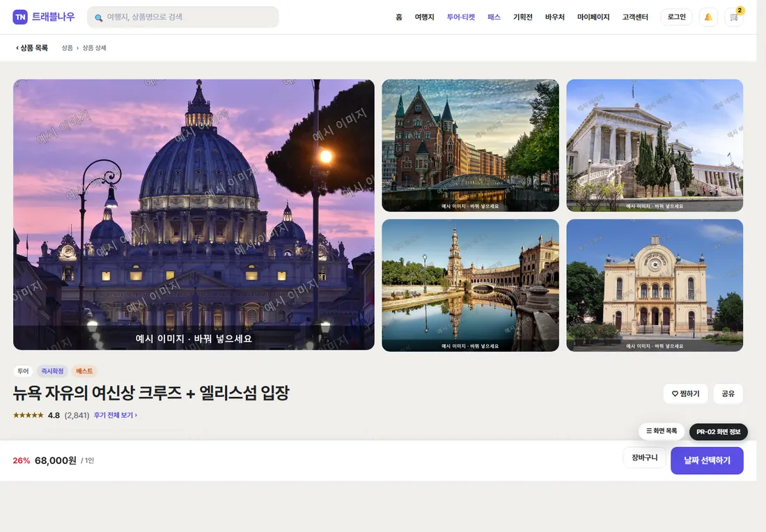The image size is (766, 532).
Task: Open the notification bell
Action: (x=708, y=17)
